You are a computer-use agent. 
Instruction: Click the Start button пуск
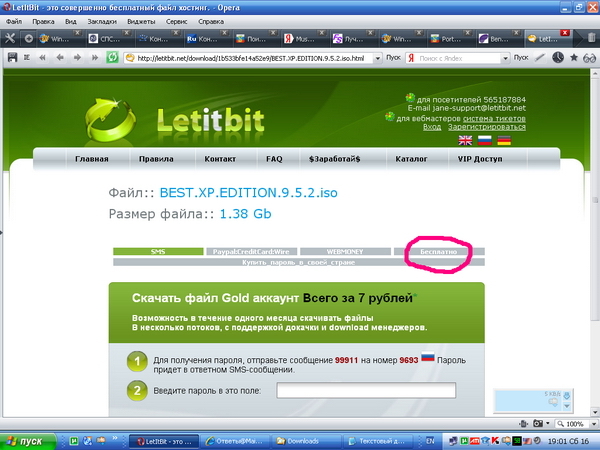(x=27, y=441)
